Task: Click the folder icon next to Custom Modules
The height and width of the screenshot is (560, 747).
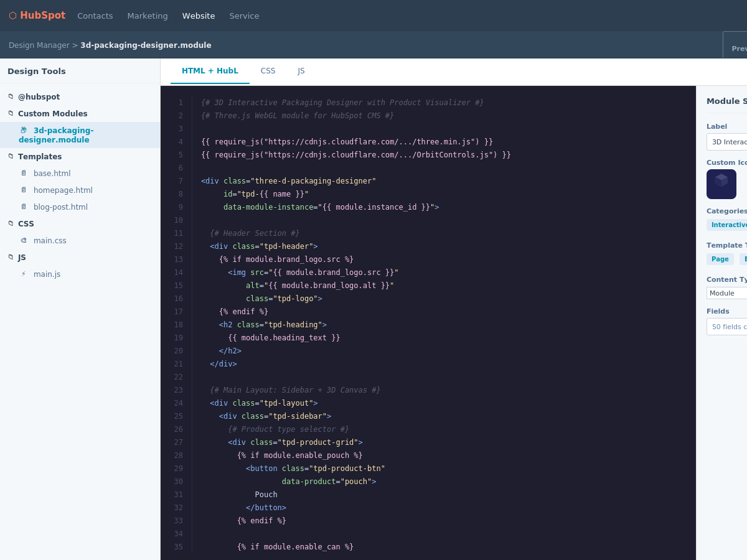Action: click(x=9, y=113)
